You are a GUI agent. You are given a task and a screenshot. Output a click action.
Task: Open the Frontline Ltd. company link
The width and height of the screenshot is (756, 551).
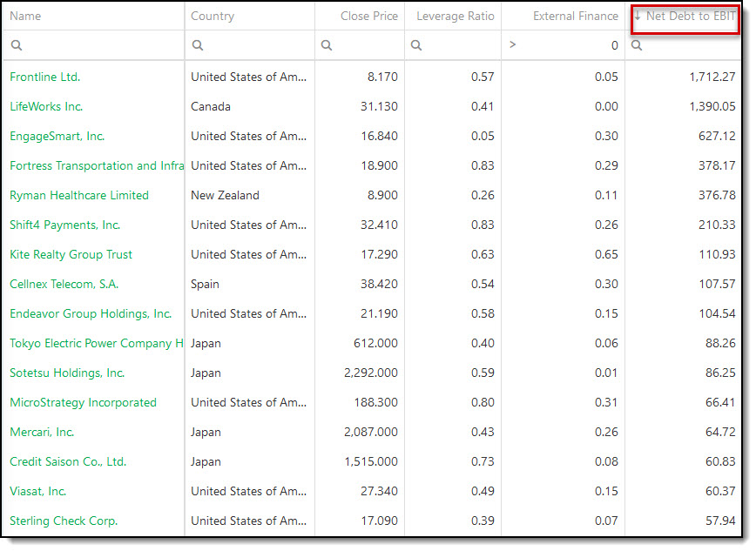click(x=44, y=77)
